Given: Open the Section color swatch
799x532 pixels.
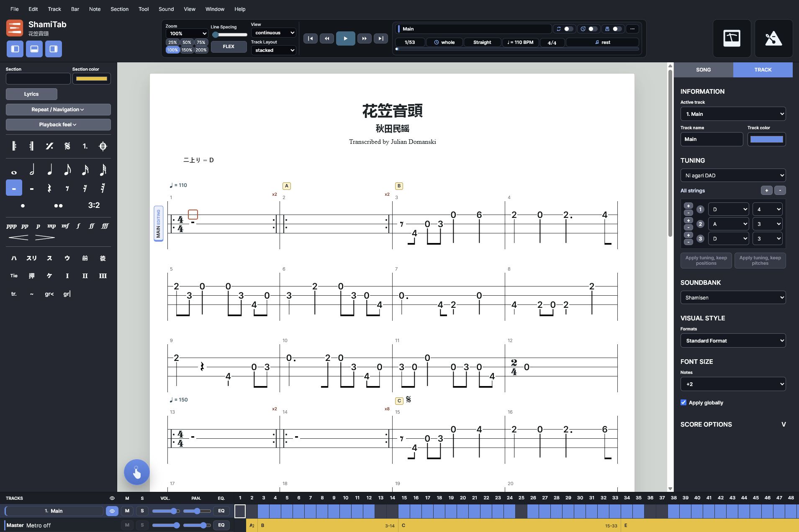Looking at the screenshot, I should tap(91, 79).
